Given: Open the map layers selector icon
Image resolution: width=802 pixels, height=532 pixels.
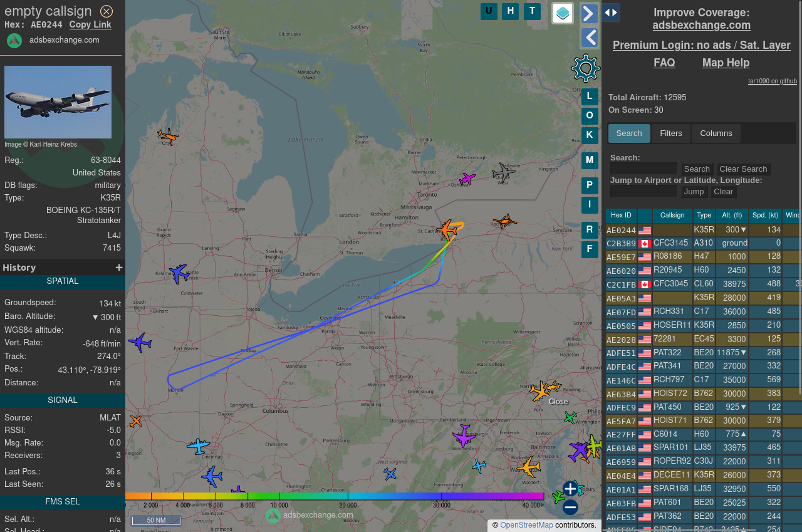Looking at the screenshot, I should [x=563, y=13].
